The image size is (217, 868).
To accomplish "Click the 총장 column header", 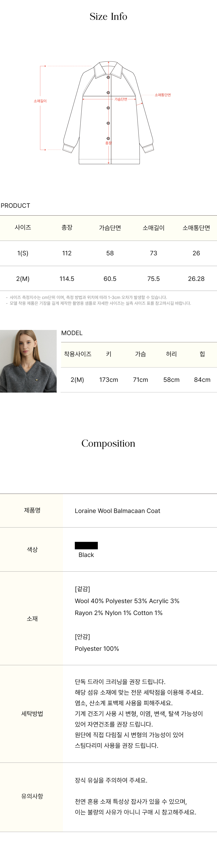I will (67, 227).
